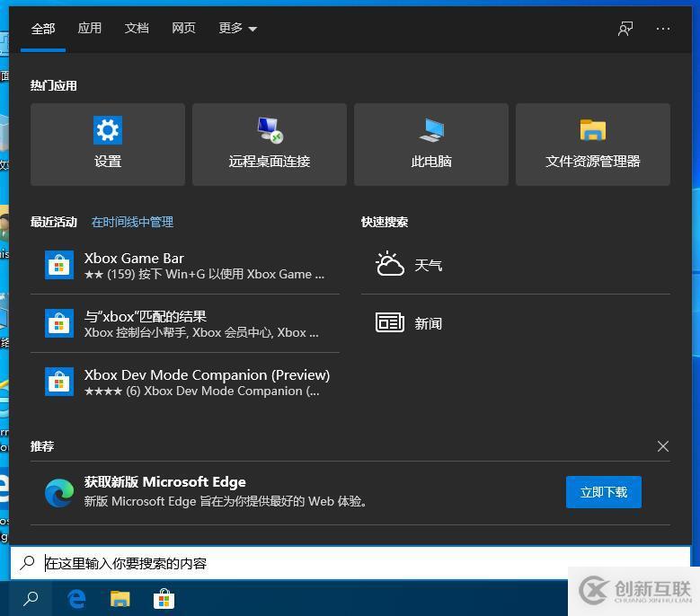Open the 与"xbox"匹配的结果 entry
The height and width of the screenshot is (616, 700).
(x=185, y=323)
